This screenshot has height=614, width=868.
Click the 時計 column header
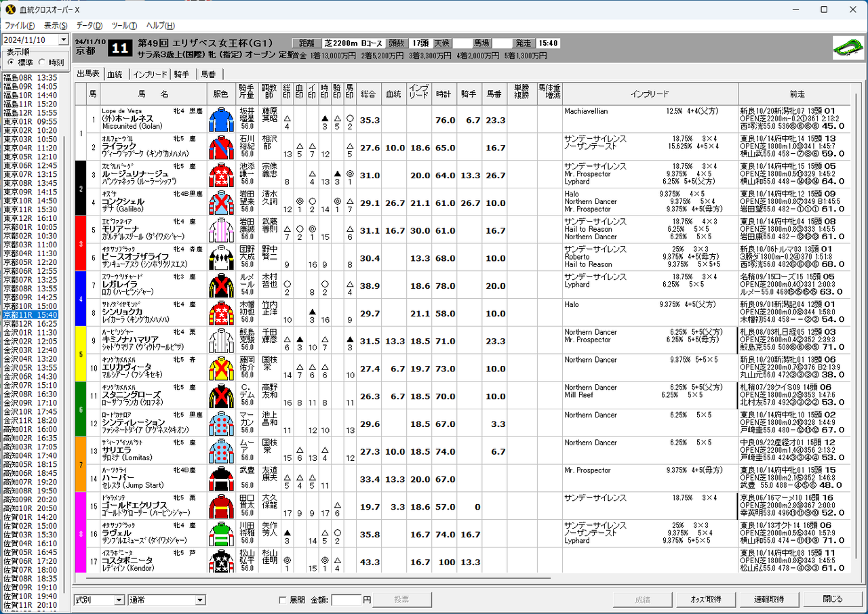443,94
